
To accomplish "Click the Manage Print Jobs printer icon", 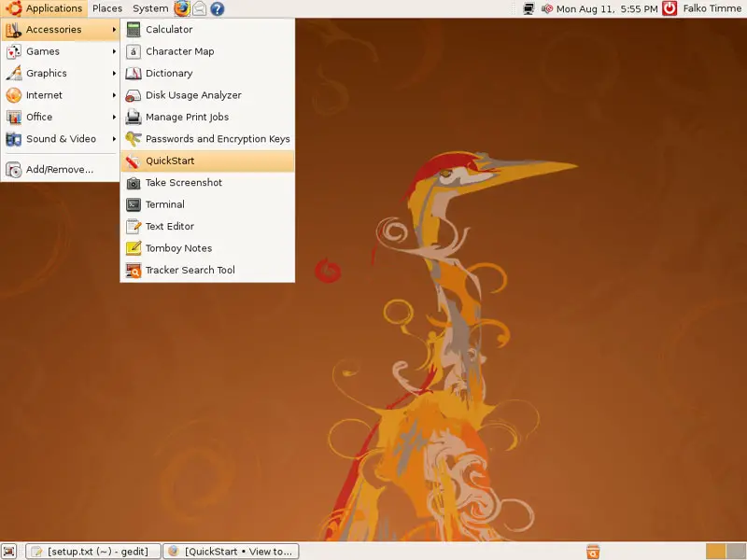I will click(x=134, y=118).
